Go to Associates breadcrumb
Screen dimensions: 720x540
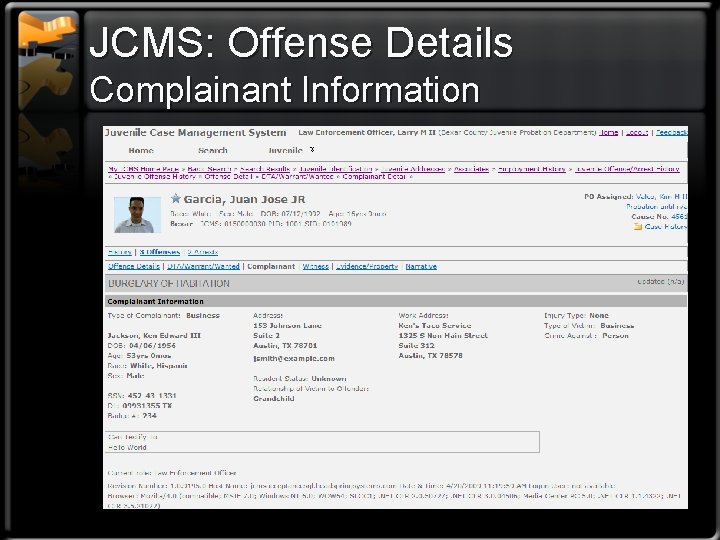471,169
